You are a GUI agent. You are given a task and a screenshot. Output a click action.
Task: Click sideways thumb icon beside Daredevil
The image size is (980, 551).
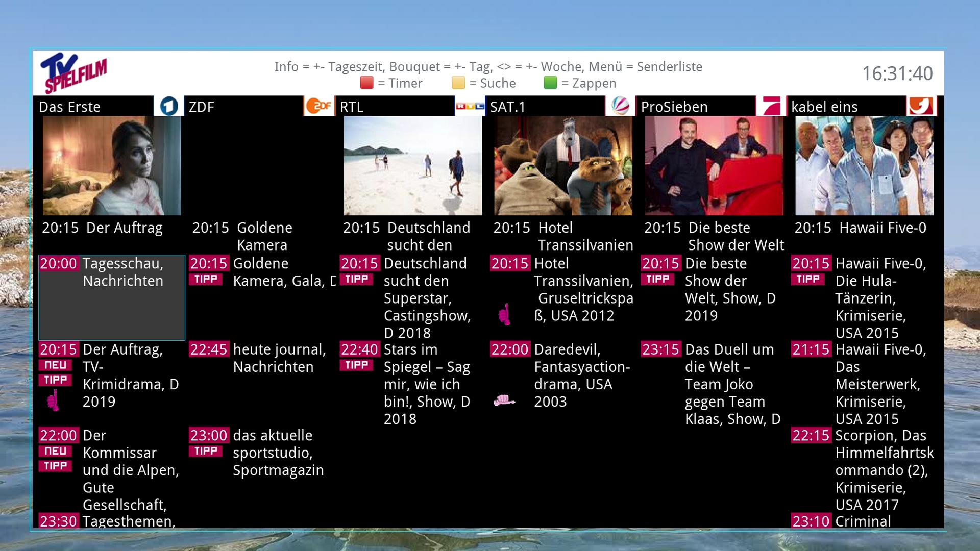pos(504,400)
